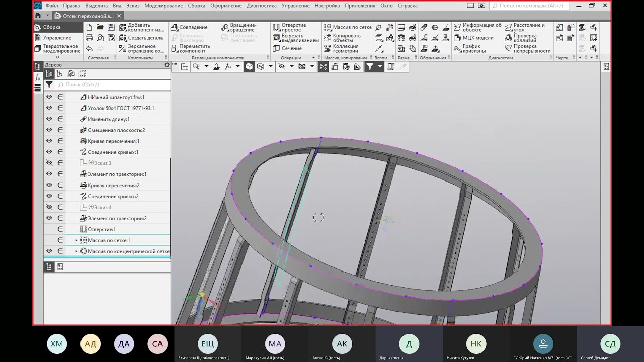Open zoom options dropdown arrow

(206, 67)
